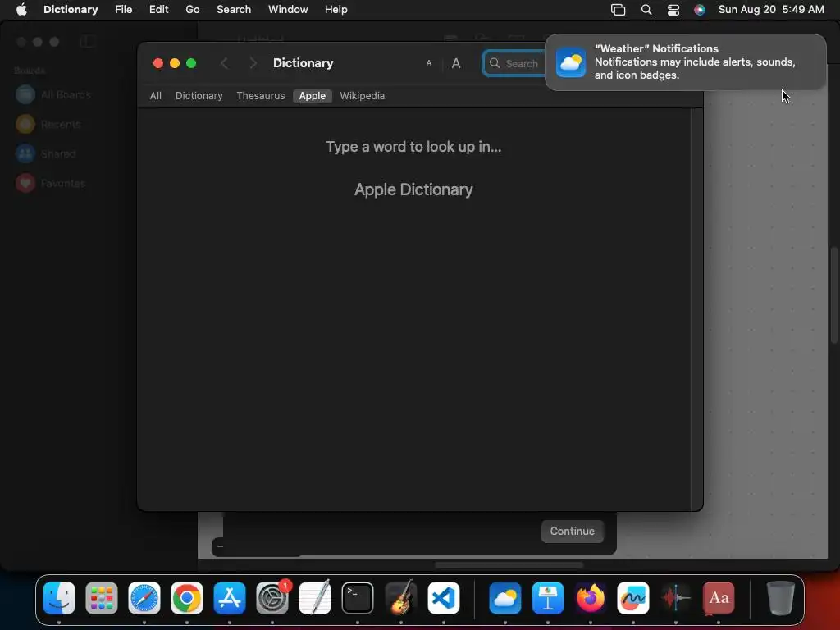This screenshot has height=630, width=840.
Task: Launch Firefox from the Dock
Action: pos(591,598)
